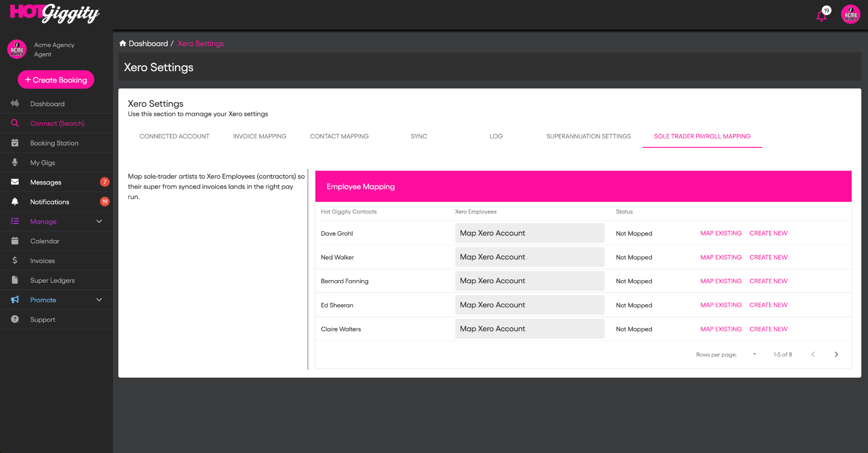The height and width of the screenshot is (453, 868).
Task: Click the Create Booking button
Action: coord(56,80)
